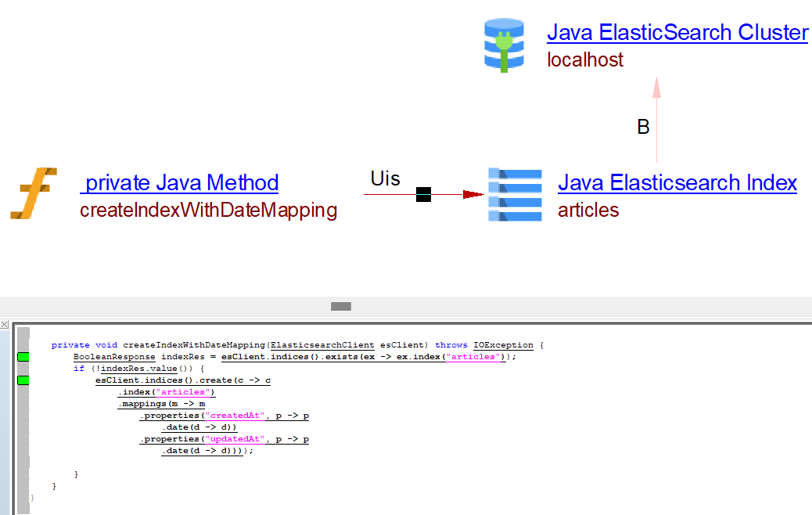The image size is (812, 515).
Task: Click the B link label
Action: coord(643,128)
